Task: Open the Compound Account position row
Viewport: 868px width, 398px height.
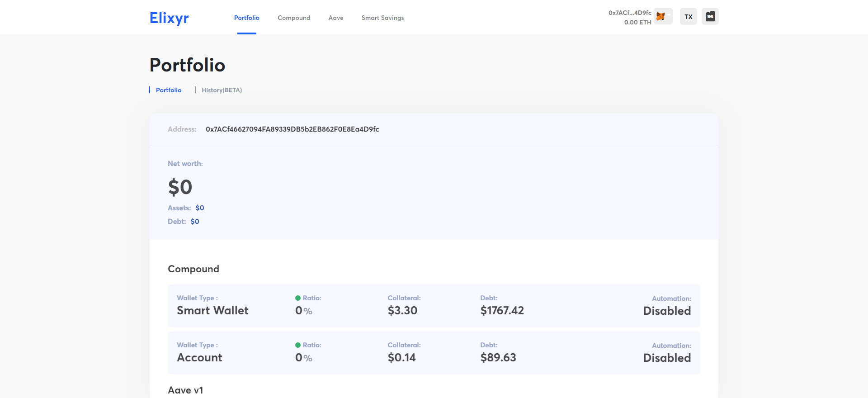Action: (434, 352)
